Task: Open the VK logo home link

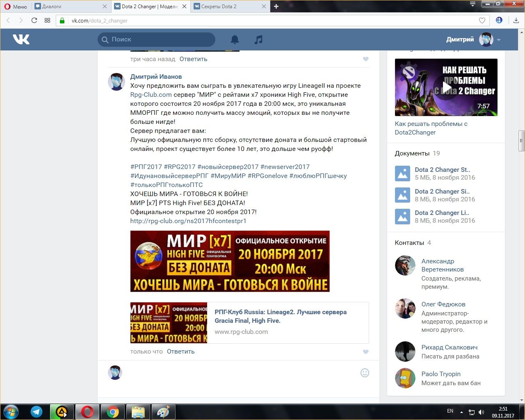Action: tap(21, 39)
